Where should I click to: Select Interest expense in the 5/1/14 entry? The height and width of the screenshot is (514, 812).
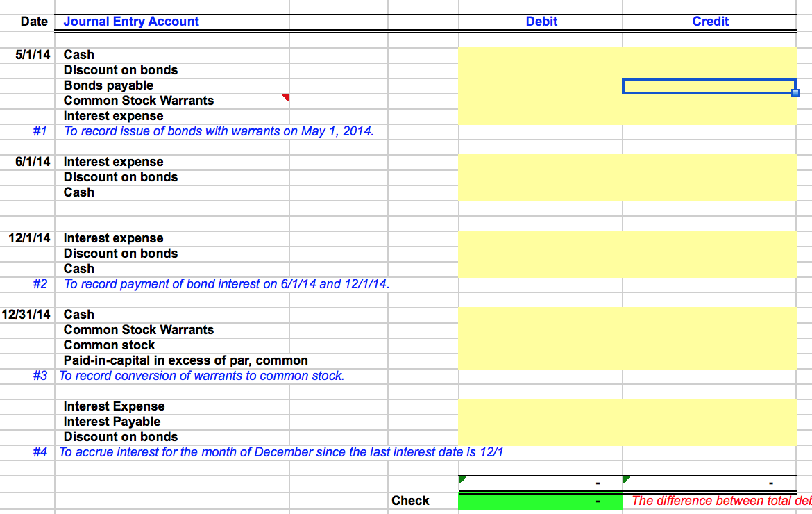click(x=113, y=116)
